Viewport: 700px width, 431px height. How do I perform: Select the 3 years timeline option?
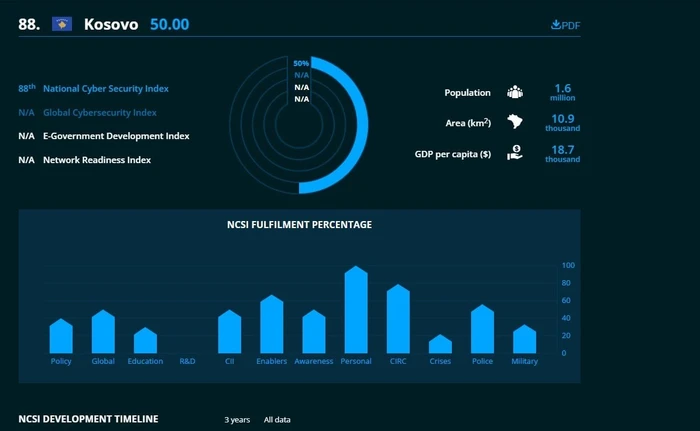tap(237, 420)
